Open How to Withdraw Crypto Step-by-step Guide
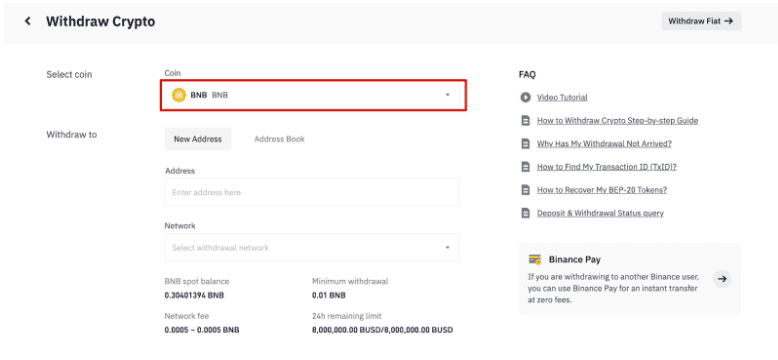The image size is (778, 360). click(617, 120)
